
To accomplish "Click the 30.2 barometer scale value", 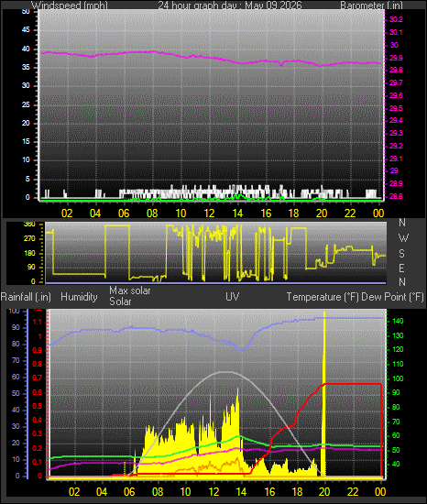I will (x=396, y=19).
